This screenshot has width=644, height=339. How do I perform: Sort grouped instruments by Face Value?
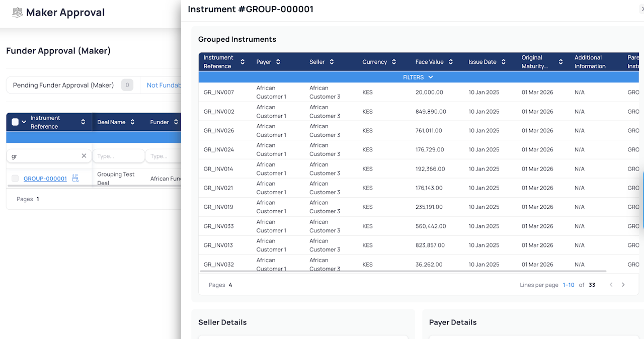click(x=451, y=62)
